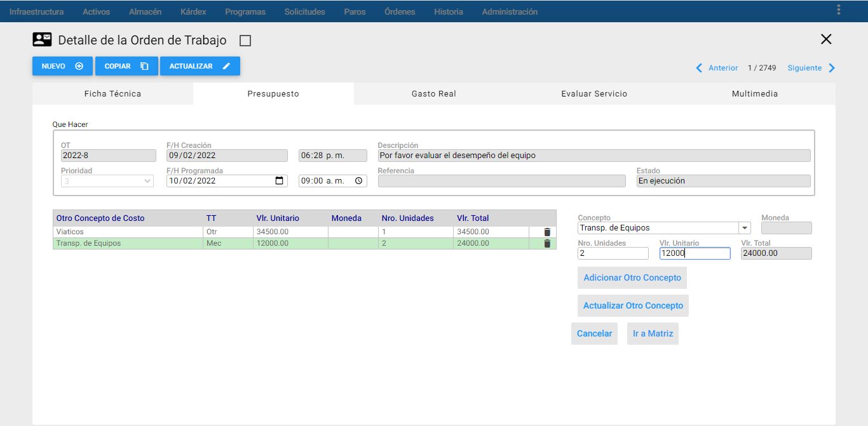The image size is (868, 426).
Task: Open the Prioridad dropdown
Action: 107,181
